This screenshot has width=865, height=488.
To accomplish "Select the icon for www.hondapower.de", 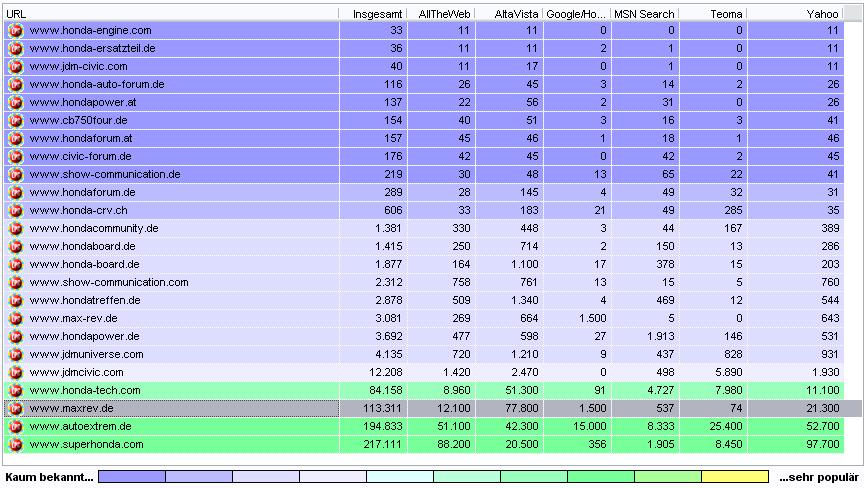I will click(15, 337).
